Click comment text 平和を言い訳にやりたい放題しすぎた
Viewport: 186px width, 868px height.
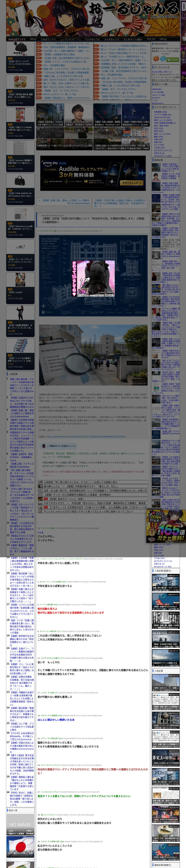tap(58, 563)
